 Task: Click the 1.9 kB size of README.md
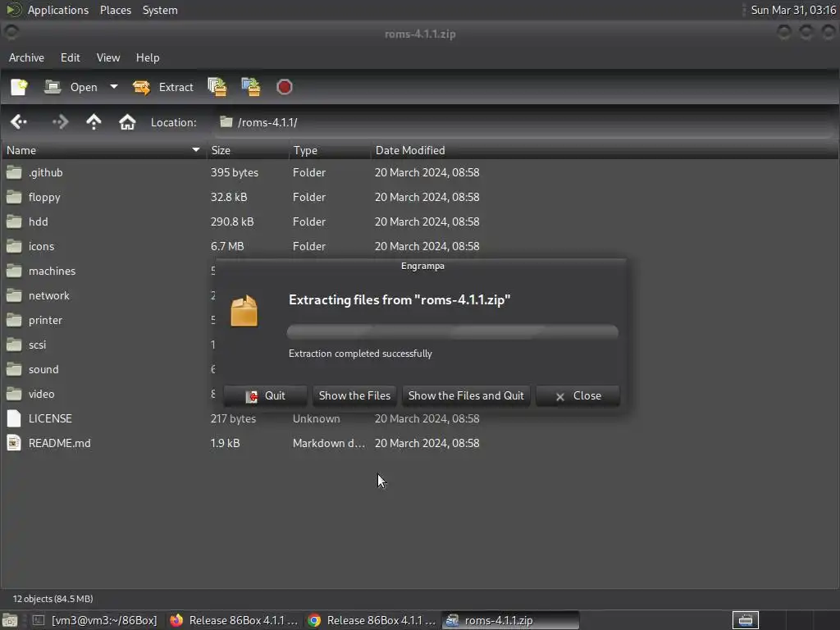(225, 443)
